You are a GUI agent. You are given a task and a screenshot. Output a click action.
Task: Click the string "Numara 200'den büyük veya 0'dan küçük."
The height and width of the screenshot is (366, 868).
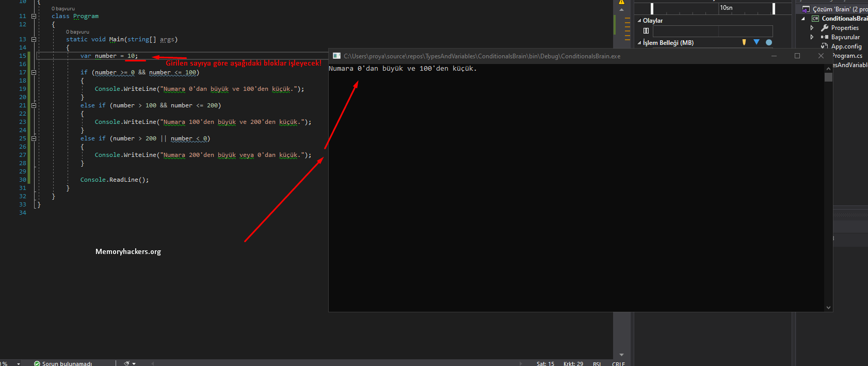pos(232,155)
